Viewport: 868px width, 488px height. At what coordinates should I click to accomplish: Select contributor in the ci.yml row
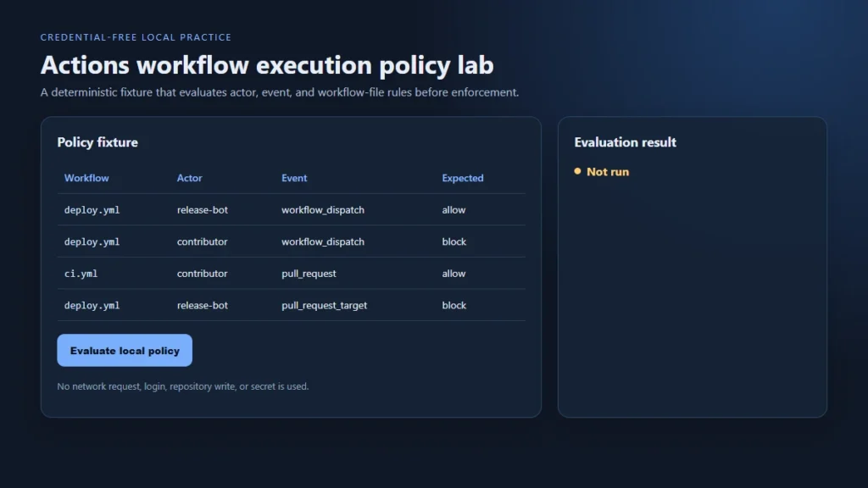click(202, 274)
